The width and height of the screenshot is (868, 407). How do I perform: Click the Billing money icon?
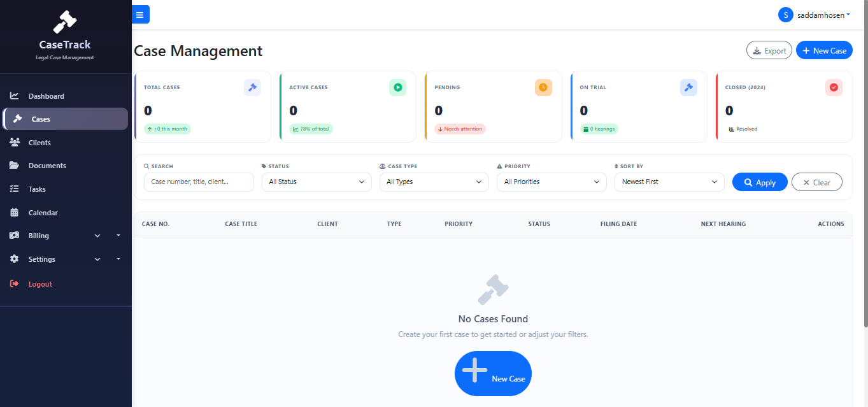coord(15,236)
